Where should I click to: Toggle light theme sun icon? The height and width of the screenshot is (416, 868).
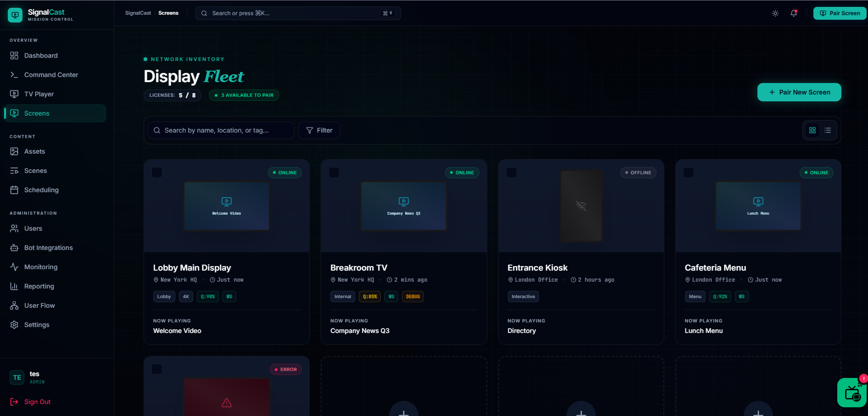(x=775, y=13)
